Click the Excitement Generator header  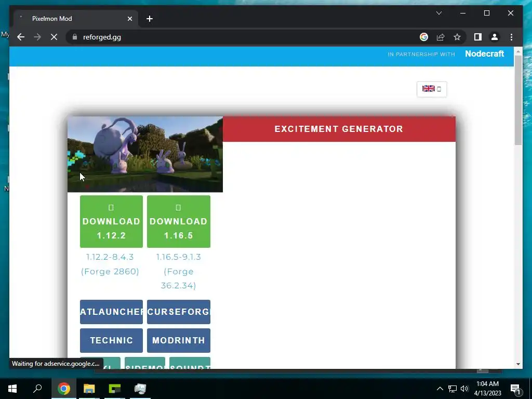(x=339, y=129)
